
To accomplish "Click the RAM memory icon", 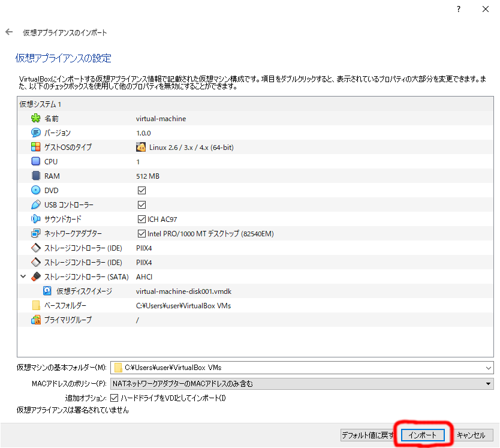I will click(36, 176).
